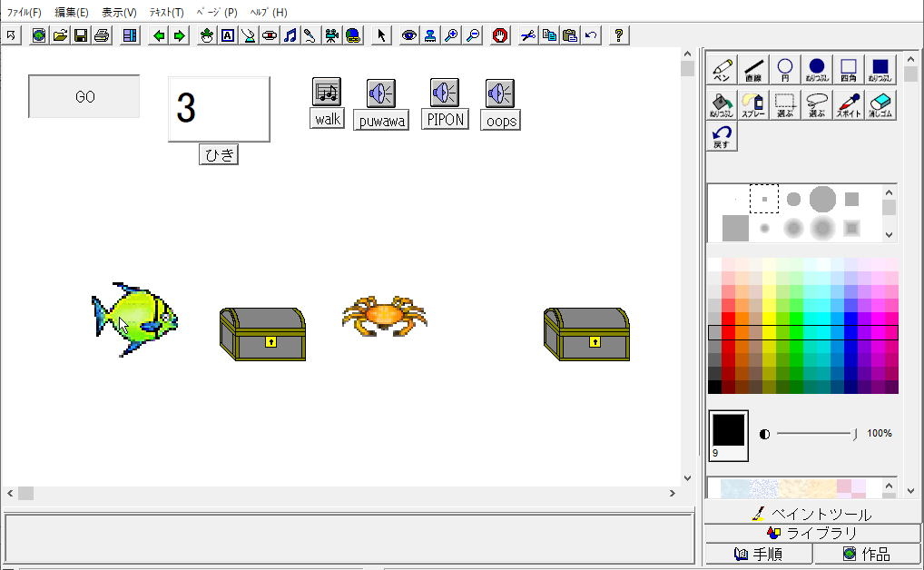
Task: Open the ヘルプ(H) menu
Action: 269,13
